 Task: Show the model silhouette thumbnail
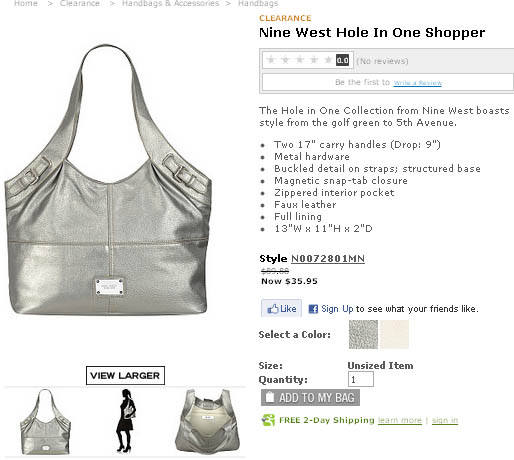[126, 421]
